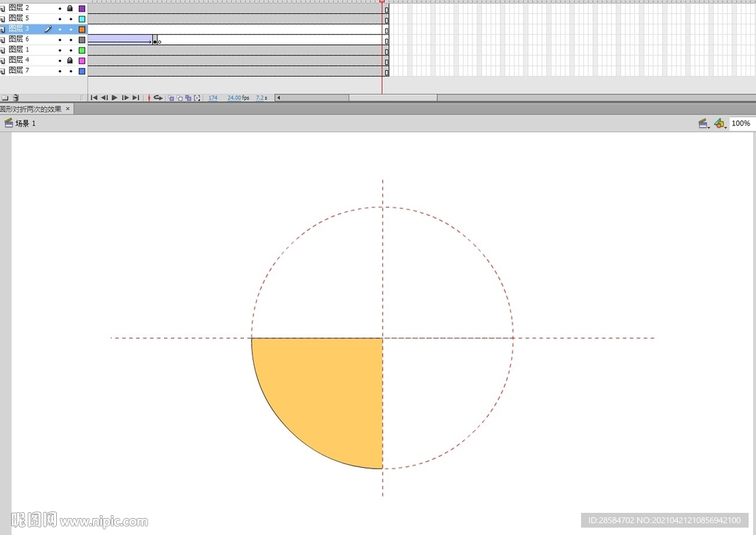756x535 pixels.
Task: Unlock 图层 2 via padlock icon
Action: coord(70,8)
